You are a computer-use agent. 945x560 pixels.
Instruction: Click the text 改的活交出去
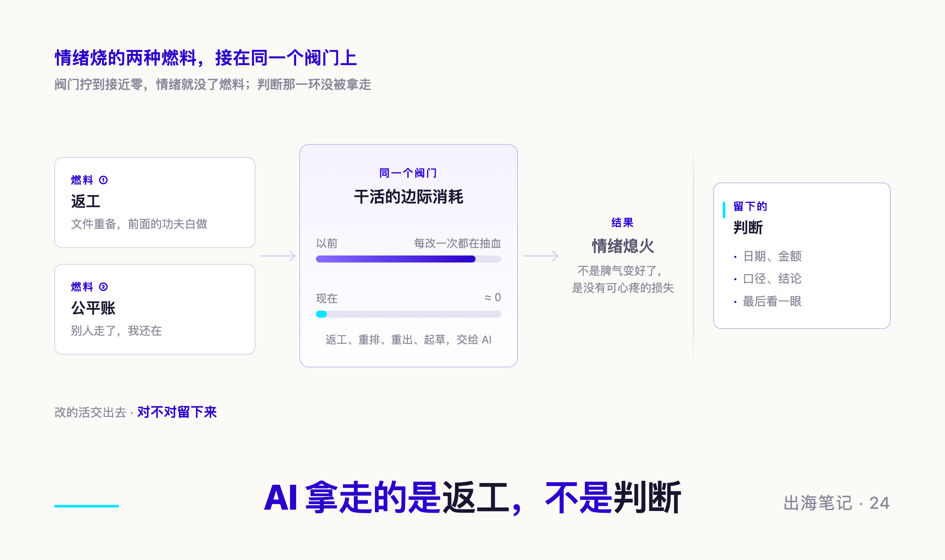click(x=90, y=412)
